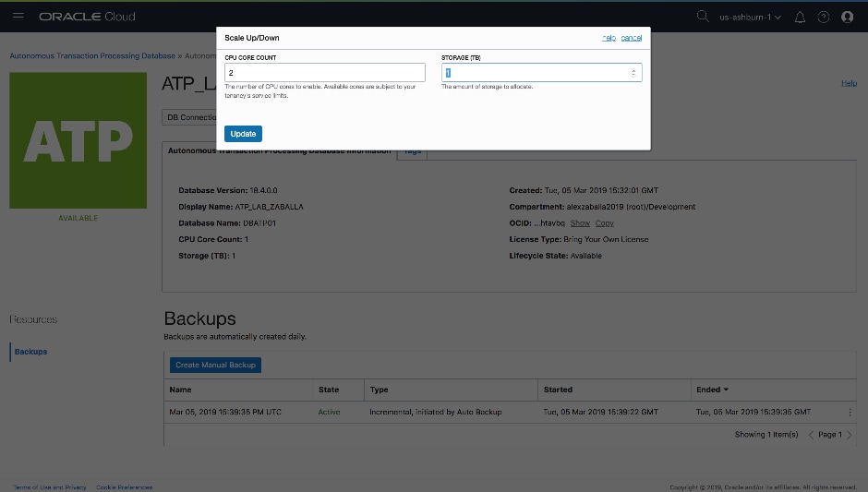The height and width of the screenshot is (492, 868).
Task: Click the Update button
Action: pyautogui.click(x=243, y=134)
